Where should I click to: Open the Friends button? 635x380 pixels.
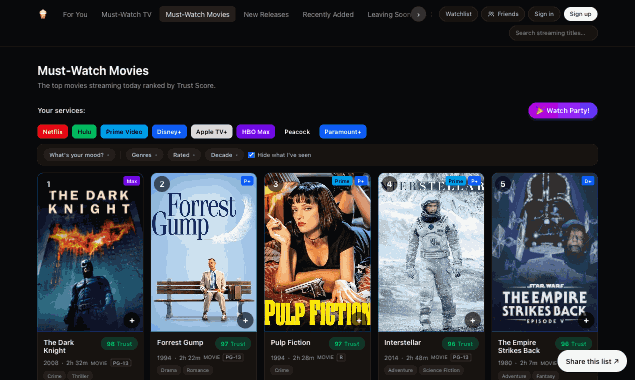click(x=503, y=14)
